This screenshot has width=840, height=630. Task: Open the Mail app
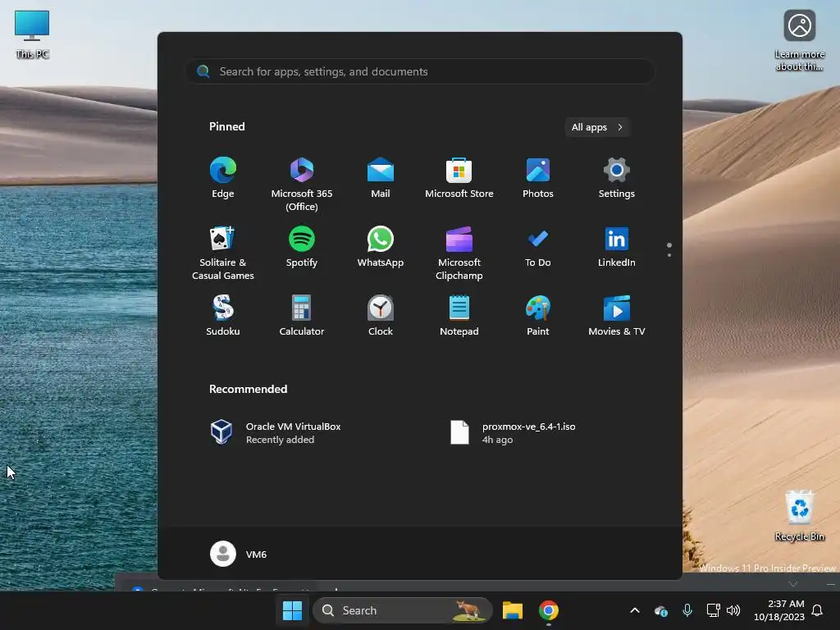(381, 178)
